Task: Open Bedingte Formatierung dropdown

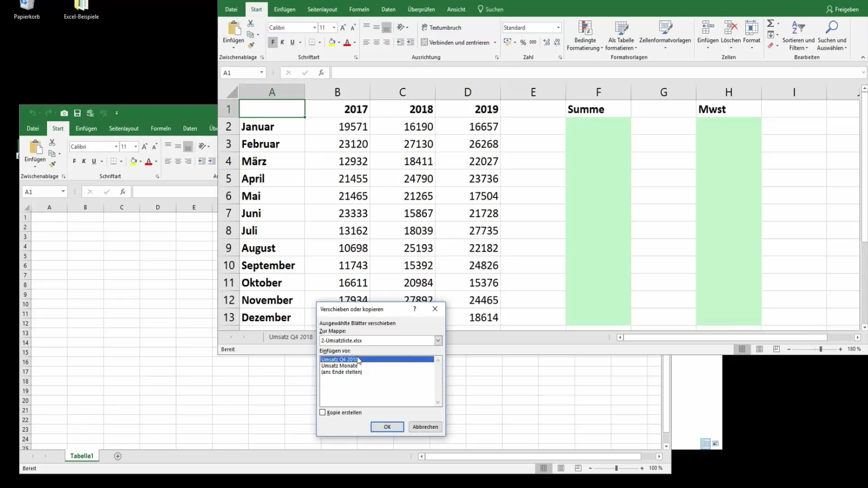Action: 585,35
